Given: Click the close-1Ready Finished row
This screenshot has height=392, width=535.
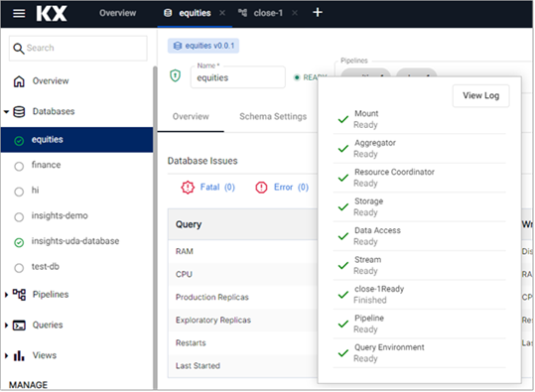Looking at the screenshot, I should coord(419,295).
